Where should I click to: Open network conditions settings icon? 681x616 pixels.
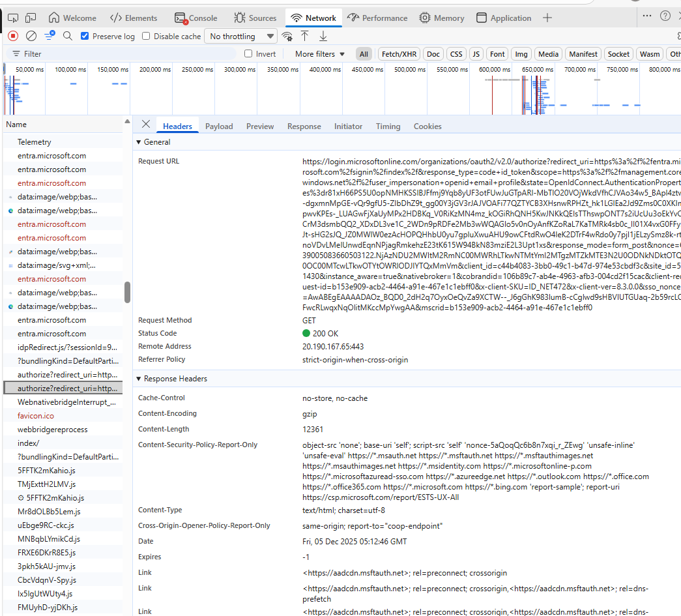click(287, 37)
